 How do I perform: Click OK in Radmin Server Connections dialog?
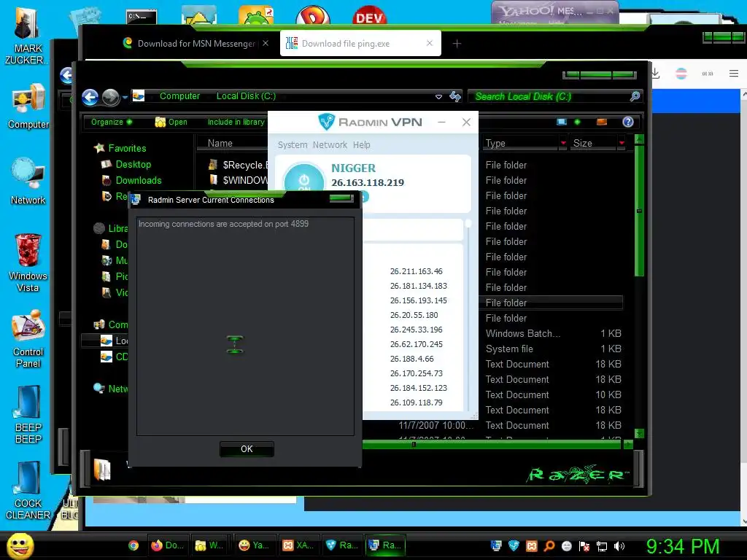pos(247,449)
